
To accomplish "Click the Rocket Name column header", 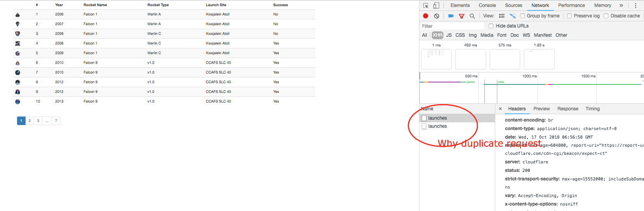I will coord(95,5).
